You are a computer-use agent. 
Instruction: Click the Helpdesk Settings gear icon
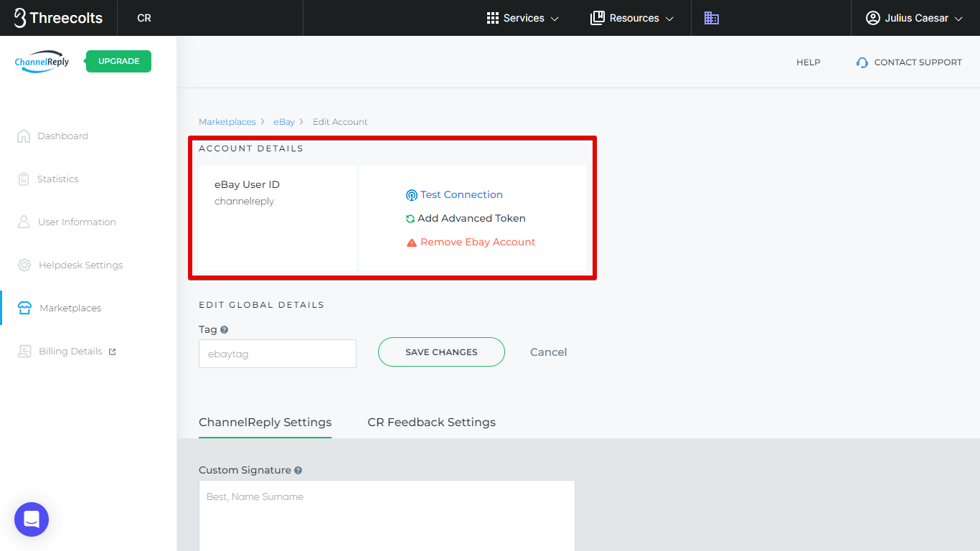24,265
